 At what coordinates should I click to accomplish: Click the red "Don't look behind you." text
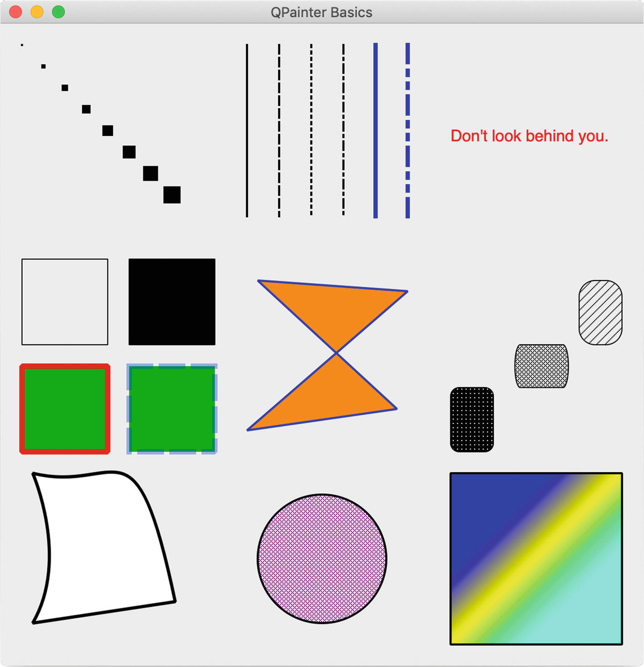[529, 136]
